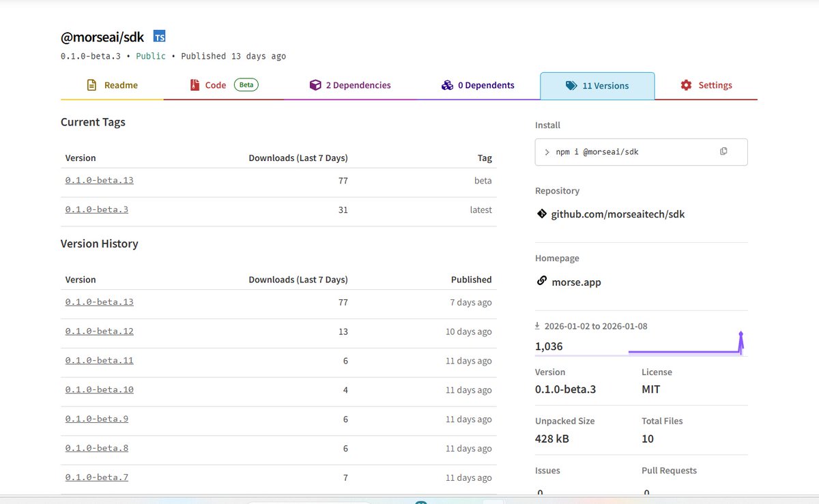Click the download arrow icon beside the date range
Screen dimensions: 819x504
click(x=539, y=326)
